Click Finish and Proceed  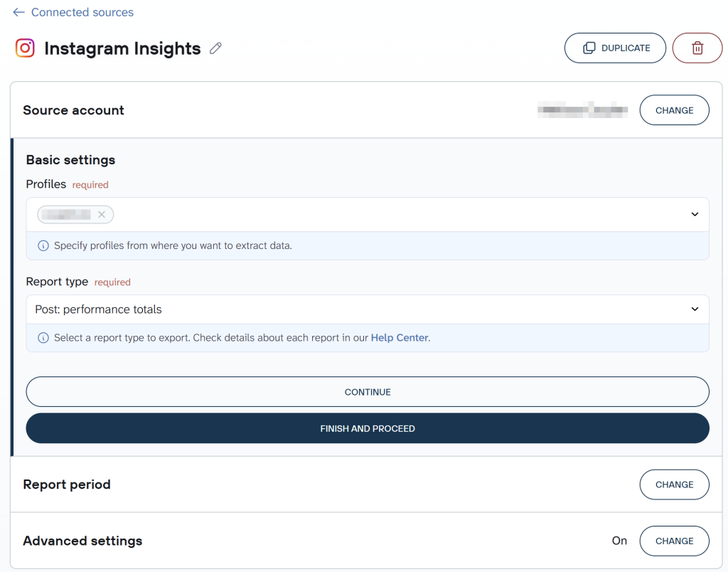(368, 428)
